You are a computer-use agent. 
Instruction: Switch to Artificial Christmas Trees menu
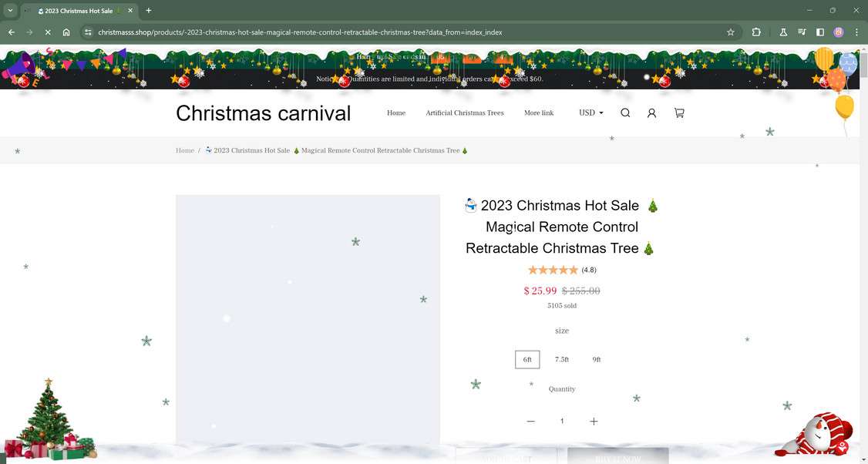point(465,113)
